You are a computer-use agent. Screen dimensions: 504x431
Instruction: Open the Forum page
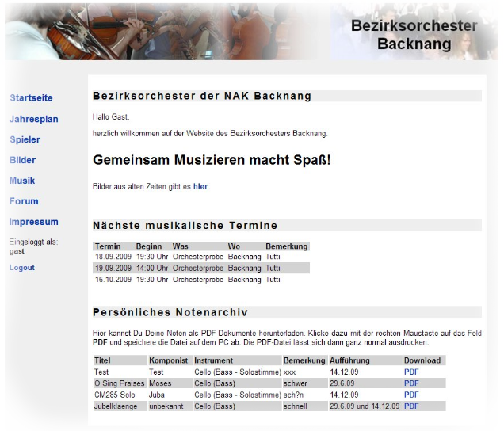coord(24,201)
